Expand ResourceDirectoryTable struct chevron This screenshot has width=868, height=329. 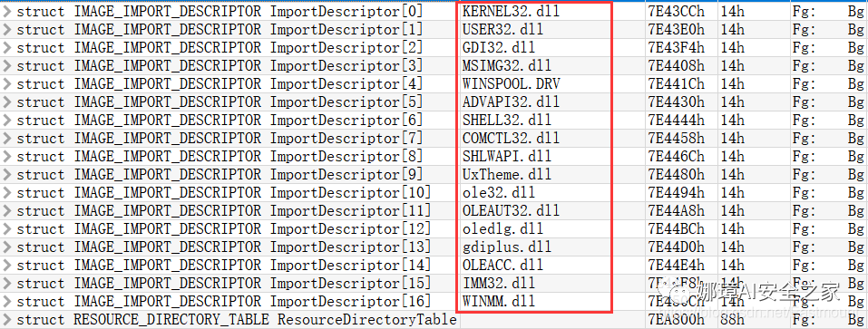click(x=6, y=320)
